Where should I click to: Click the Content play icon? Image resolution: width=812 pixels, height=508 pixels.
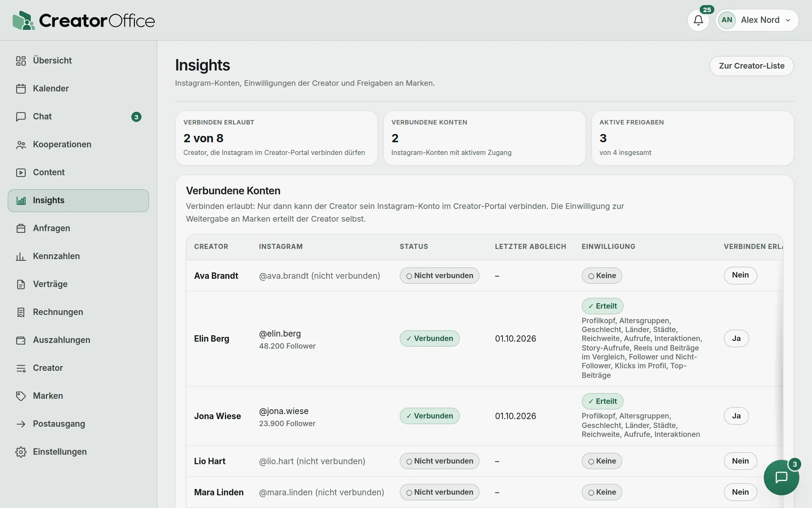[21, 172]
